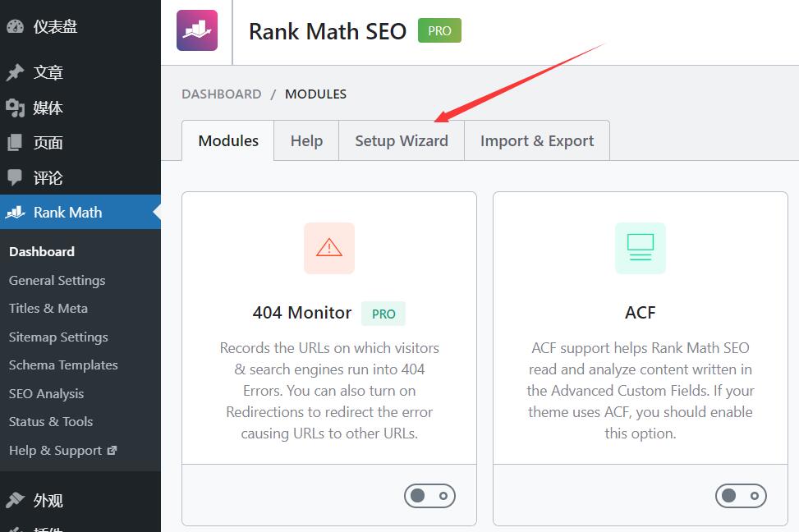Click the ACF module screen icon

(x=640, y=248)
